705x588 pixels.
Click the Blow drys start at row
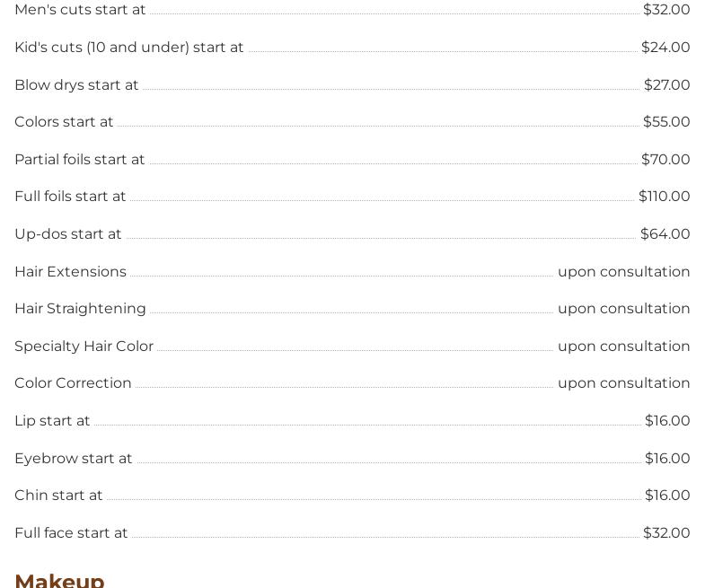76,85
